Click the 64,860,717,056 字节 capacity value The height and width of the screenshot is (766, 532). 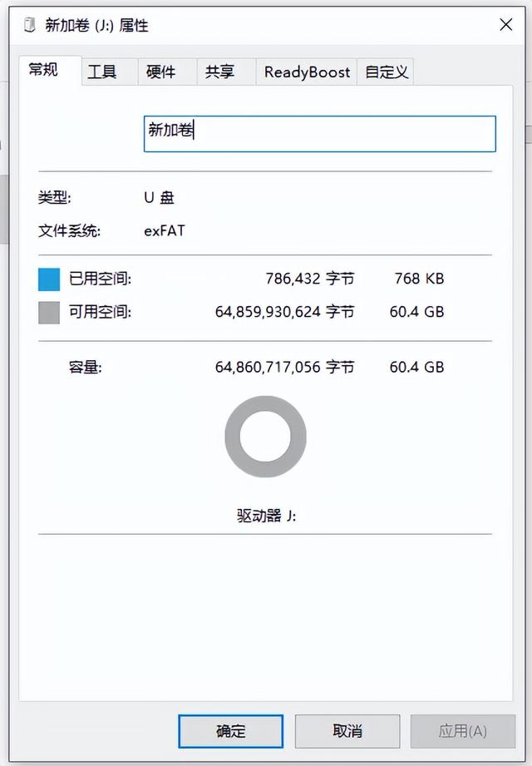285,367
